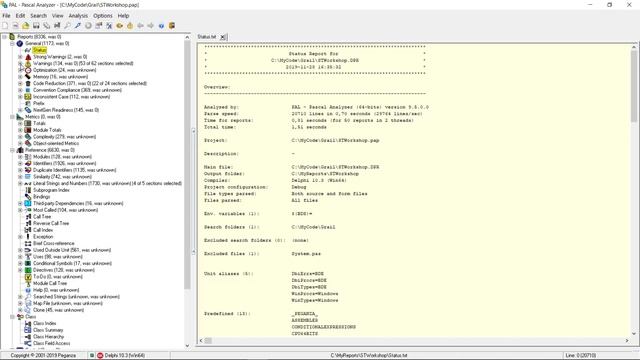Select Similarity report in tree
Screen dimensions: 640x360
pos(62,177)
